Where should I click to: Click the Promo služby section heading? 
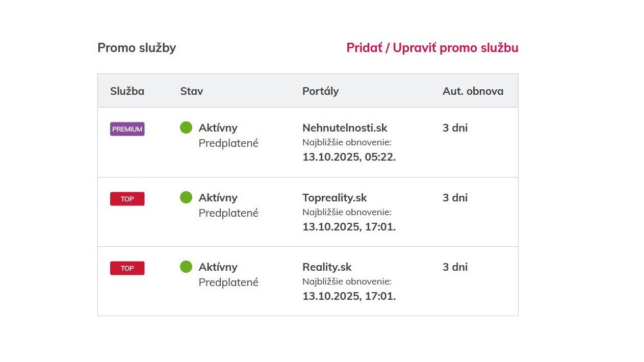(137, 48)
